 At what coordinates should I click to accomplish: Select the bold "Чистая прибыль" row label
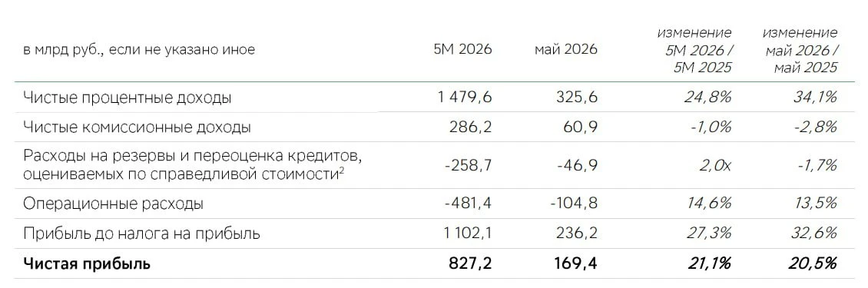[86, 263]
